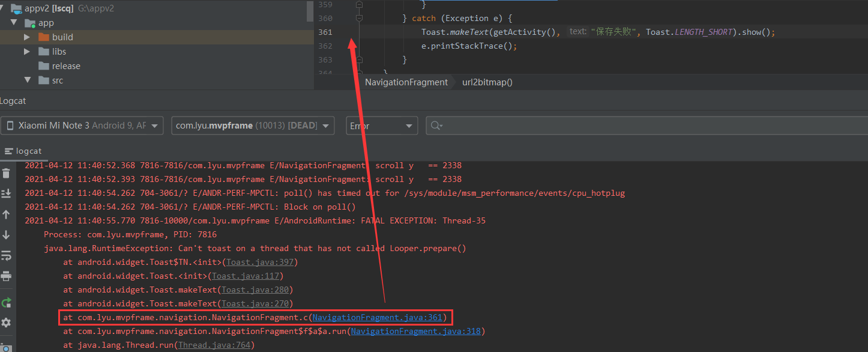This screenshot has height=352, width=868.
Task: Click the app module folder icon
Action: tap(30, 23)
